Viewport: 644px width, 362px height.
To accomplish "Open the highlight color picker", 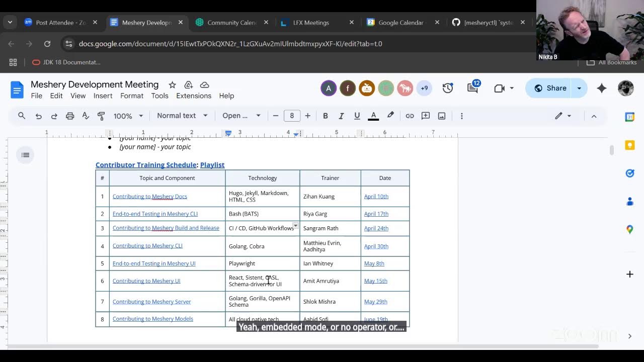I will tap(390, 116).
